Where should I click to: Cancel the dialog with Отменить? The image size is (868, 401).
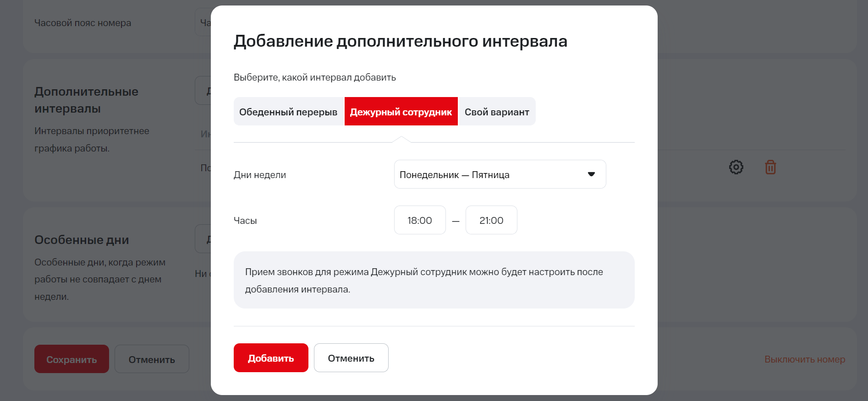coord(351,358)
